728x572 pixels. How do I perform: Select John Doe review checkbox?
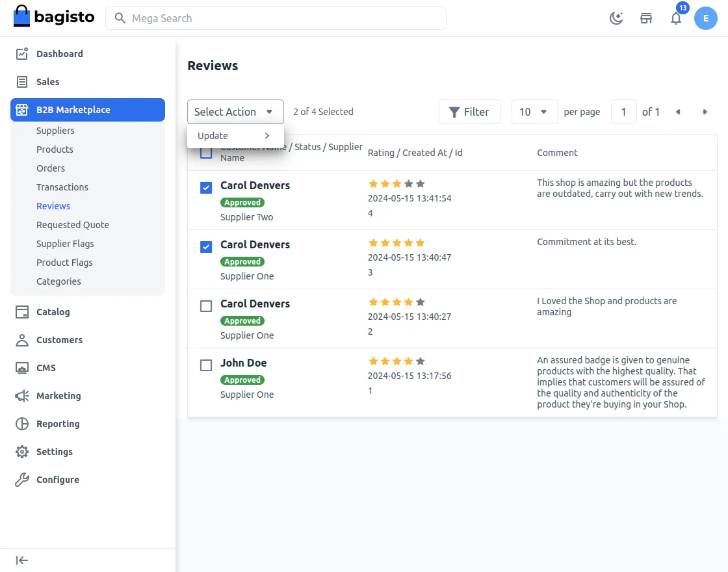[x=206, y=365]
